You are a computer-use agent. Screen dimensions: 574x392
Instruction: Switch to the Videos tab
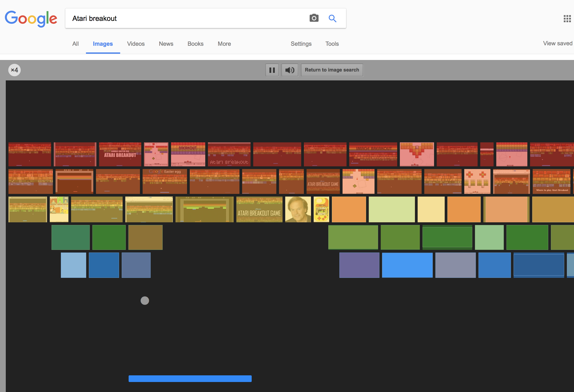pyautogui.click(x=136, y=44)
